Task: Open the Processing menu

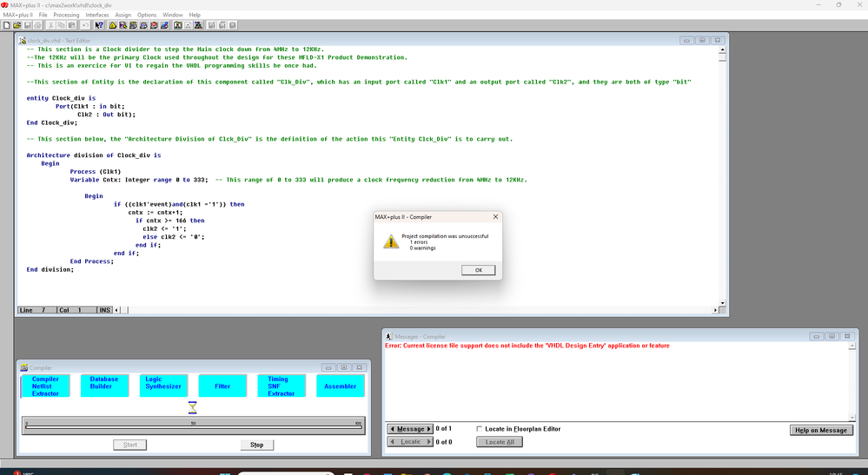Action: 66,15
